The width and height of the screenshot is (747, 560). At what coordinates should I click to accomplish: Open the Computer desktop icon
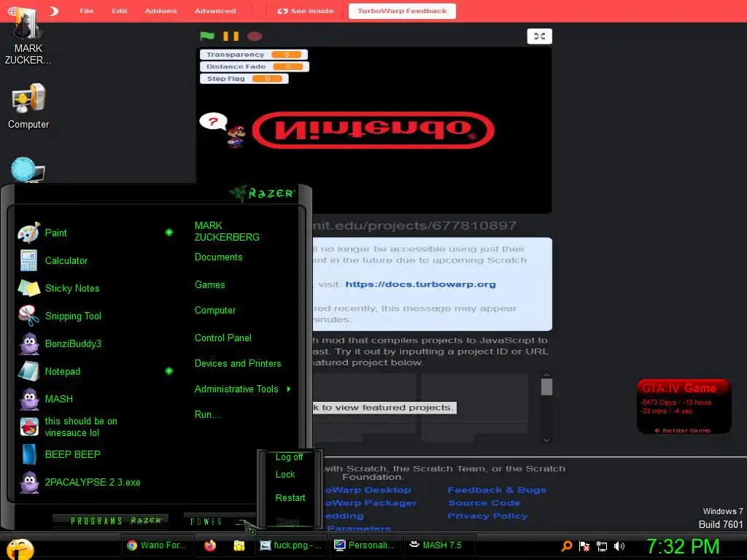(28, 106)
